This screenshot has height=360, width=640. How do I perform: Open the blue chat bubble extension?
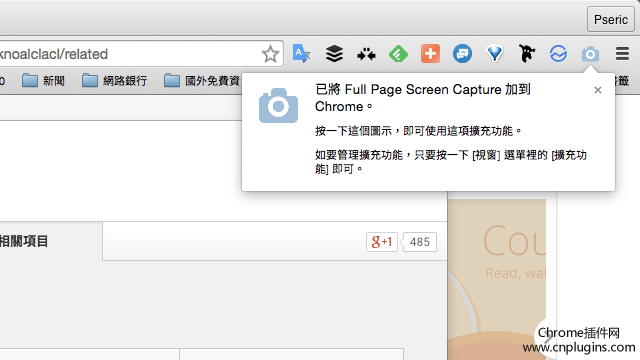[x=462, y=53]
